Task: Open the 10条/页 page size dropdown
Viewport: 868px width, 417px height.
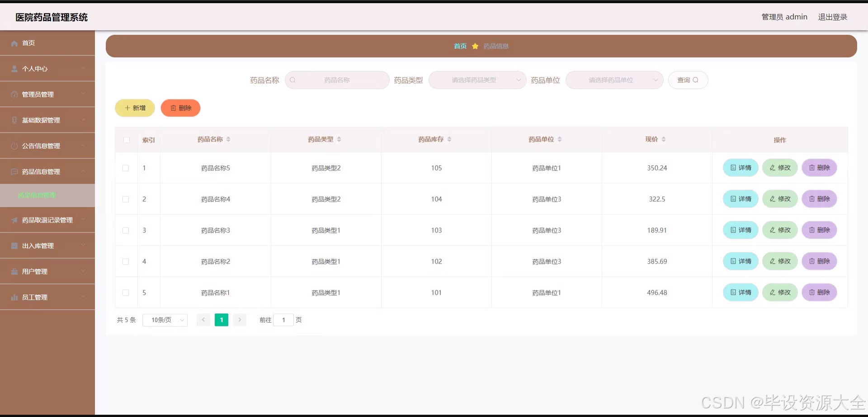Action: click(x=165, y=320)
